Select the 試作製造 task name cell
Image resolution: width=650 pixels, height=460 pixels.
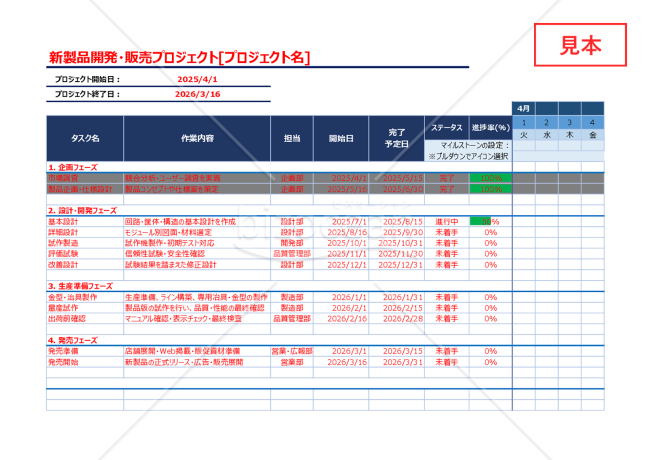coord(85,243)
